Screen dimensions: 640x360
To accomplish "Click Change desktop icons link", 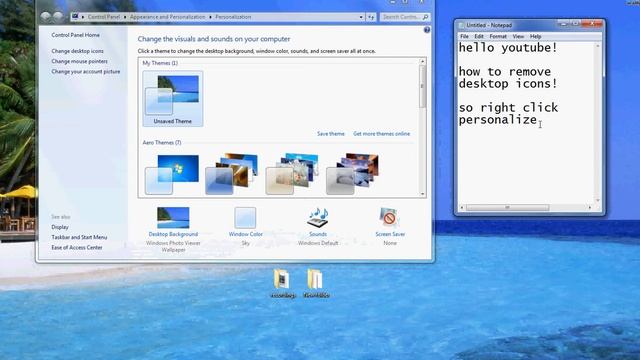I will point(78,51).
